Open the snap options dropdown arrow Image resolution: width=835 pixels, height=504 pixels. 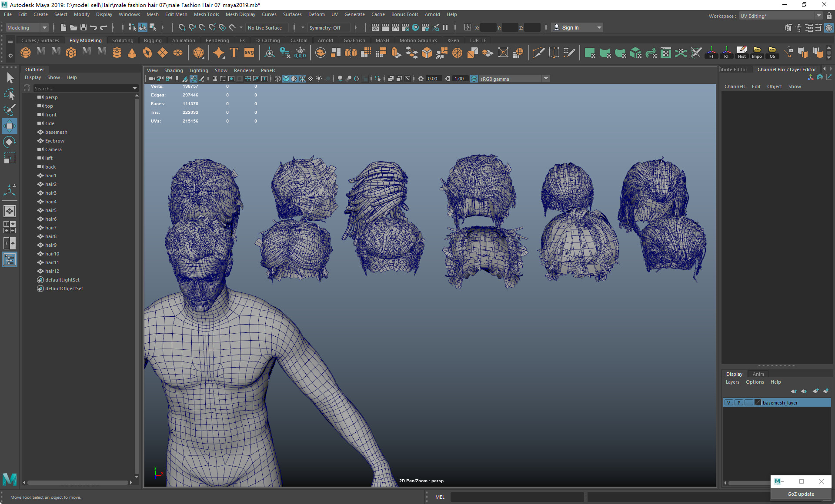click(241, 28)
